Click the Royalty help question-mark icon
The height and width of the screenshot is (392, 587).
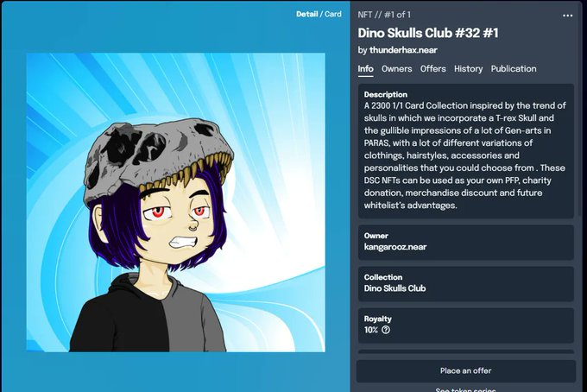click(386, 330)
